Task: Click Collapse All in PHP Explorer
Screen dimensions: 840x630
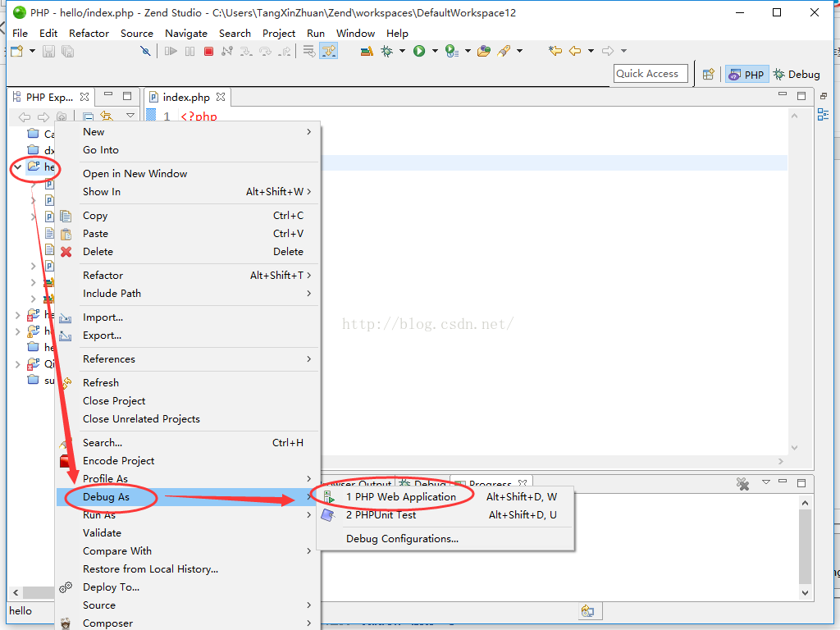Action: tap(89, 116)
